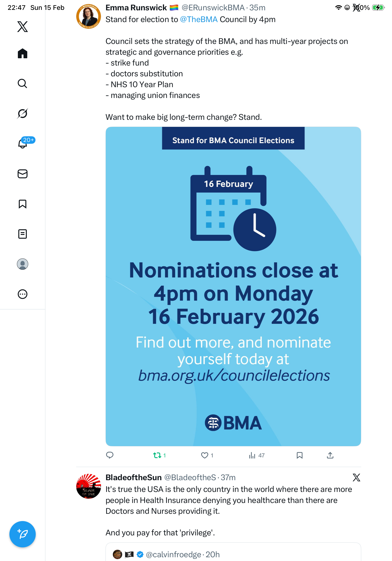Open the profile avatar in sidebar

pos(23,264)
